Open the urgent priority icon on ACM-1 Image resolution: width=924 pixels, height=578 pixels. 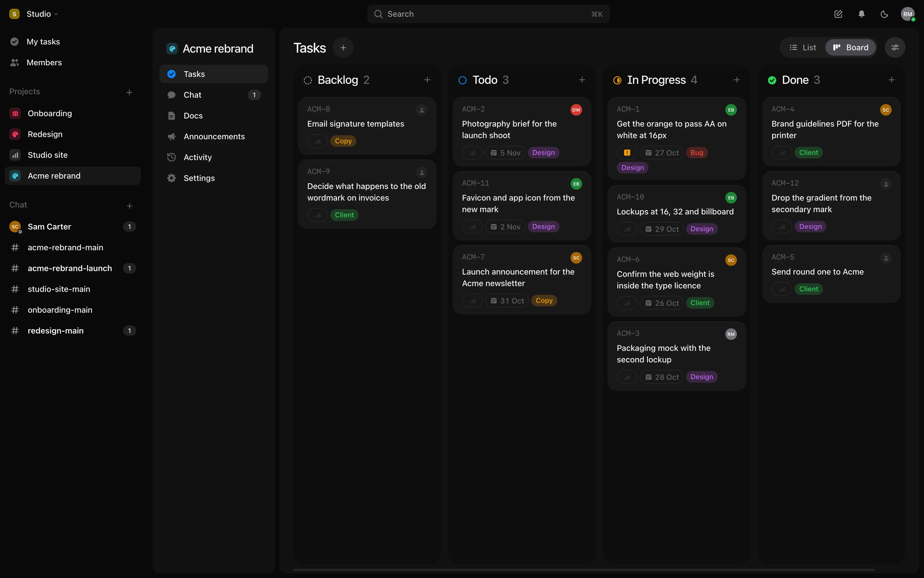(x=627, y=153)
